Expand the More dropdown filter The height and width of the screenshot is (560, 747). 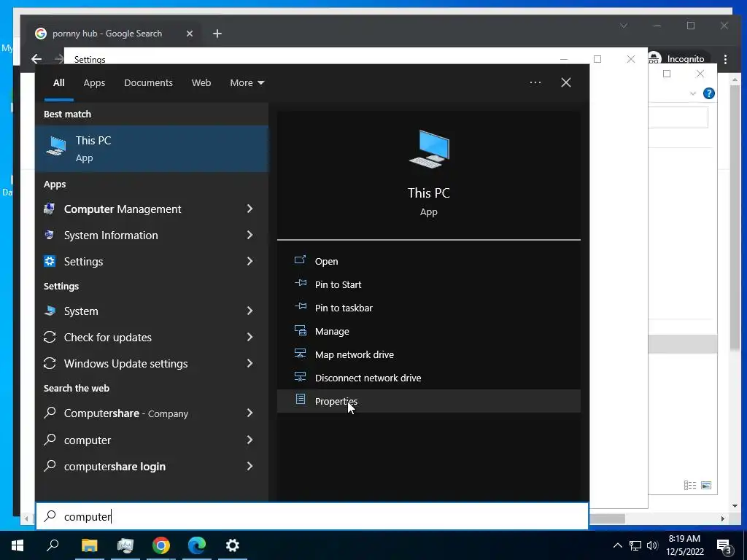pyautogui.click(x=247, y=82)
